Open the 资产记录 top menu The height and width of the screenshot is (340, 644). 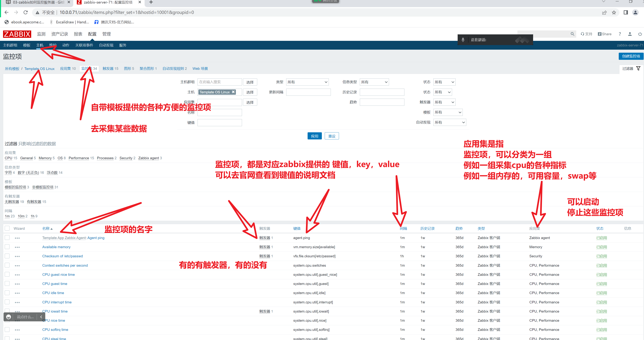[60, 34]
